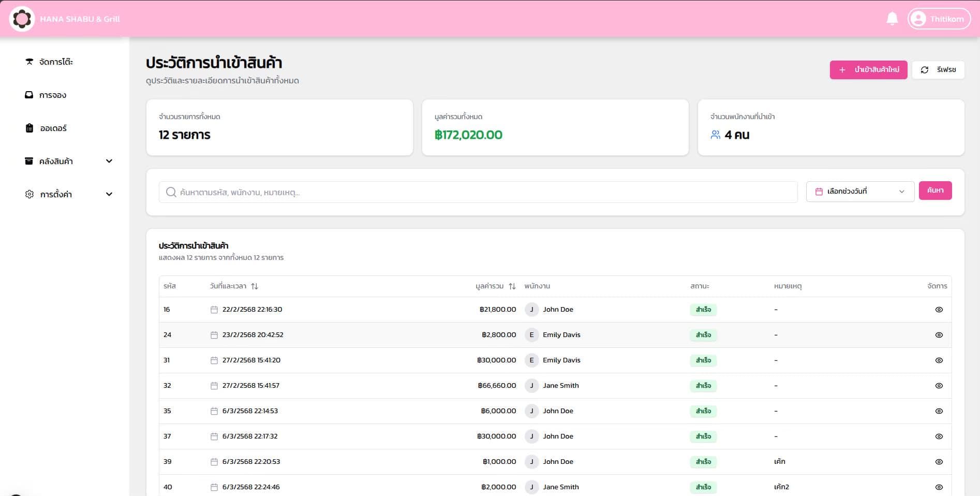The height and width of the screenshot is (496, 980).
Task: Open the การจอง sidebar item
Action: click(x=52, y=95)
